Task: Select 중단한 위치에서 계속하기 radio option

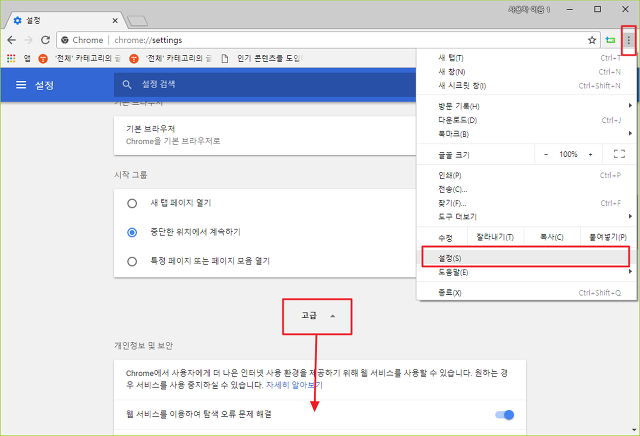Action: (x=132, y=232)
